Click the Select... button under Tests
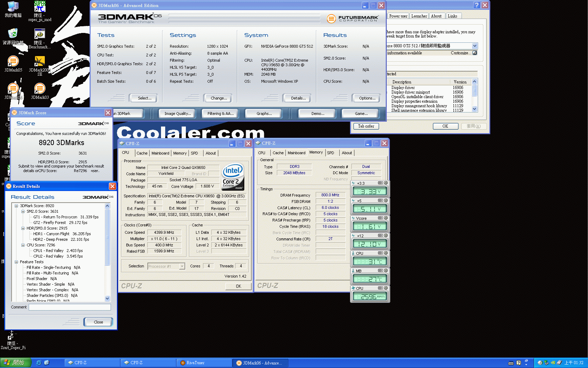This screenshot has width=588, height=368. point(143,98)
